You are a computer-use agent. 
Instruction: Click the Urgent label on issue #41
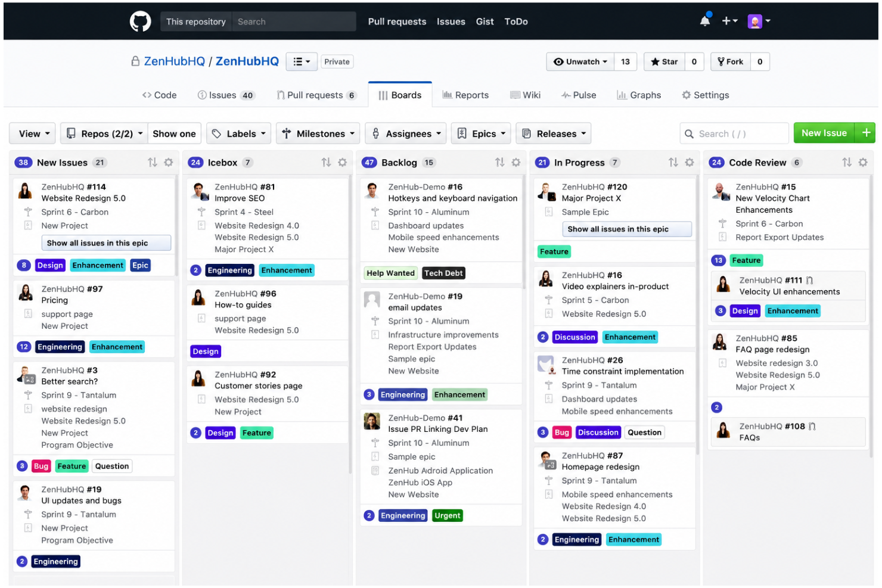448,515
